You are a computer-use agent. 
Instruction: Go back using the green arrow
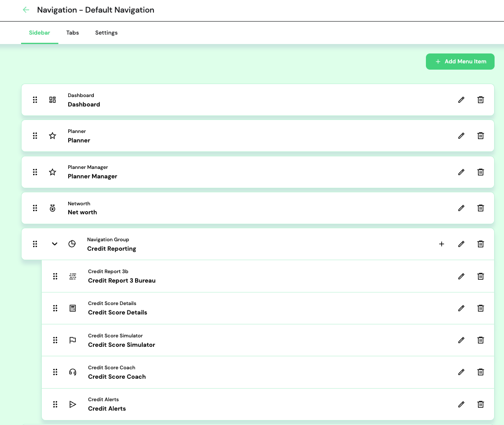click(x=26, y=10)
